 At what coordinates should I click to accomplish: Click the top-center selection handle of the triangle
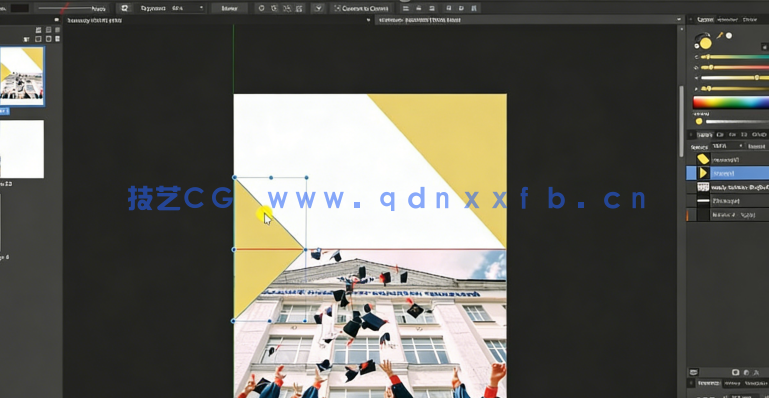[x=271, y=177]
